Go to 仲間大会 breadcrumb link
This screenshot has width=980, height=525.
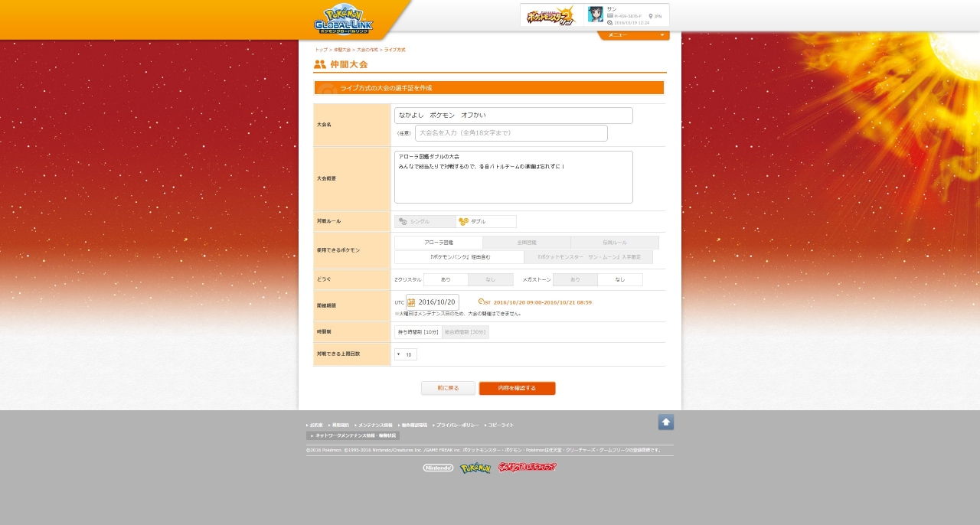(342, 50)
